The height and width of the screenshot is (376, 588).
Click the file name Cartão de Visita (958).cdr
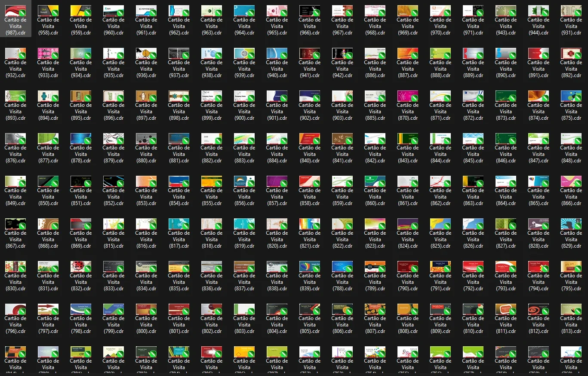coord(48,26)
